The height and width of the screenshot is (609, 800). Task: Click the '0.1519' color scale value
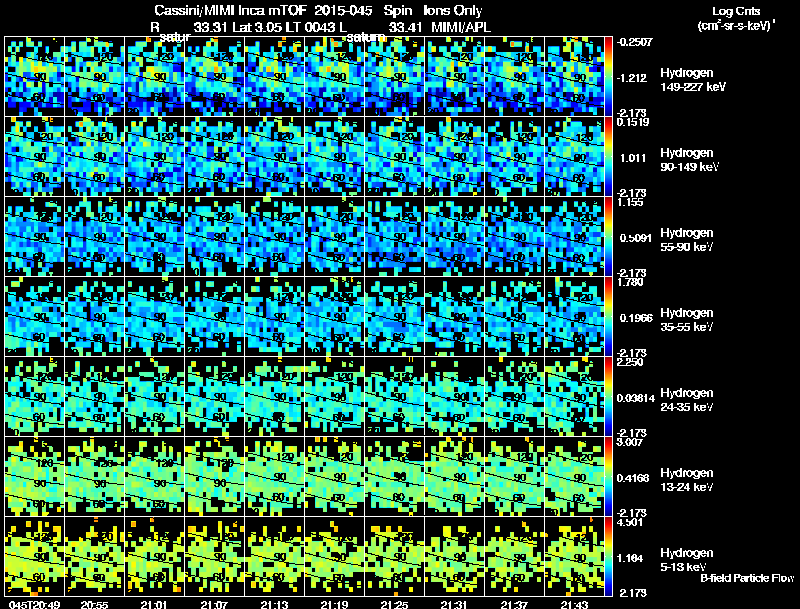(x=633, y=122)
